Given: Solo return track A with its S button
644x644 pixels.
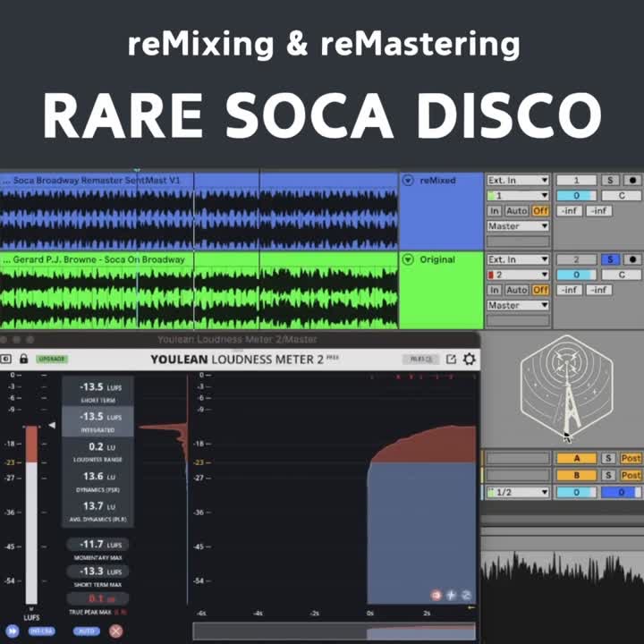Looking at the screenshot, I should [x=608, y=458].
